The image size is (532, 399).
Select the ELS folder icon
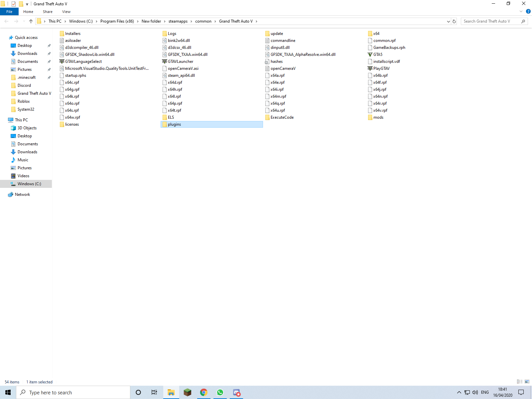[165, 117]
